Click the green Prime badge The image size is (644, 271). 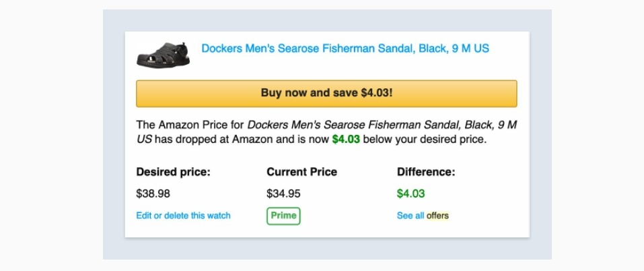[283, 216]
